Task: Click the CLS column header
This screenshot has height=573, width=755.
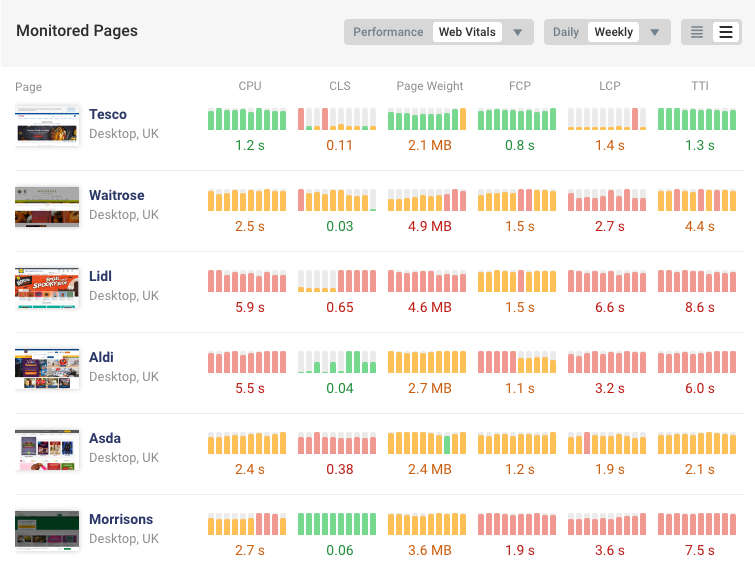Action: 340,86
